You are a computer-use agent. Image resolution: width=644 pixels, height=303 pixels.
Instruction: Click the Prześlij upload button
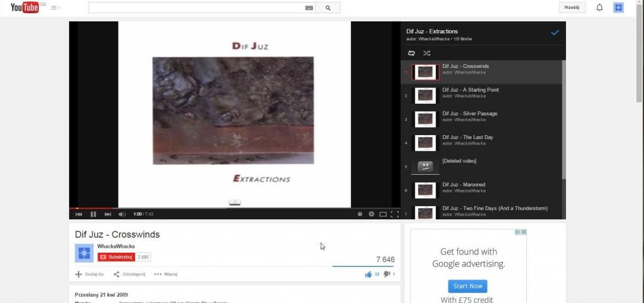coord(572,8)
